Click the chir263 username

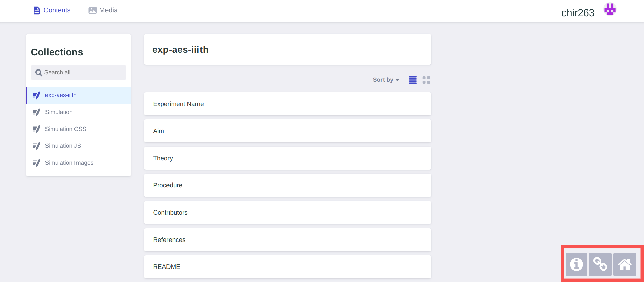578,13
